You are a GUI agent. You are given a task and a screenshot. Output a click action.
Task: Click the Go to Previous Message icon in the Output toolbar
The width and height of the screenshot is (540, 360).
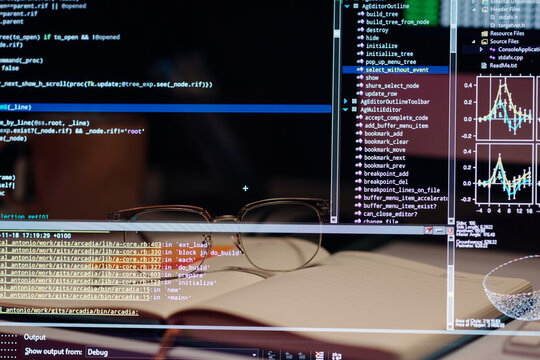pyautogui.click(x=289, y=355)
